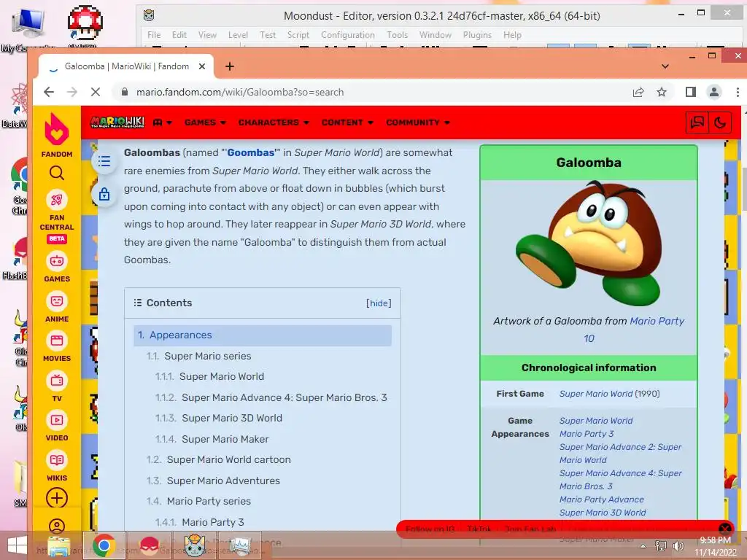Jump to Super Mario World cartoon entry
The width and height of the screenshot is (747, 560).
(228, 459)
